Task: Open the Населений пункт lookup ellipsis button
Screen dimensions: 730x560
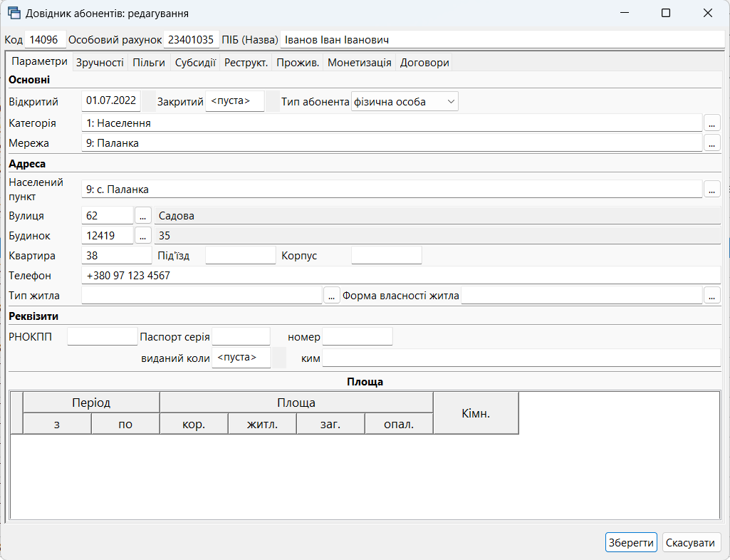Action: [712, 189]
